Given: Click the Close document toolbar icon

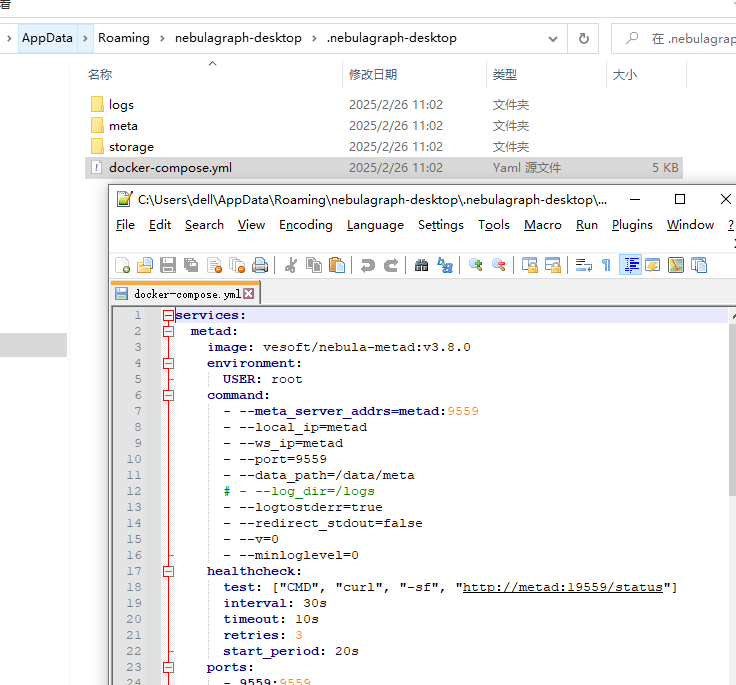Looking at the screenshot, I should [x=215, y=265].
